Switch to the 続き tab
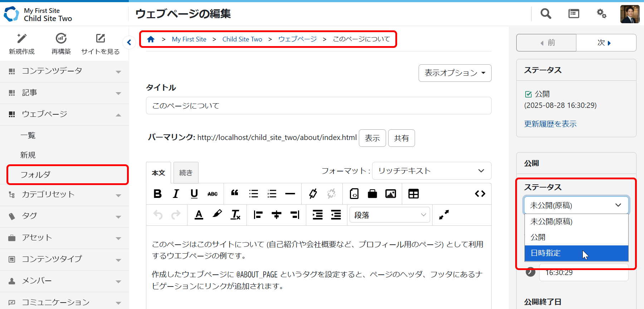 pyautogui.click(x=186, y=173)
